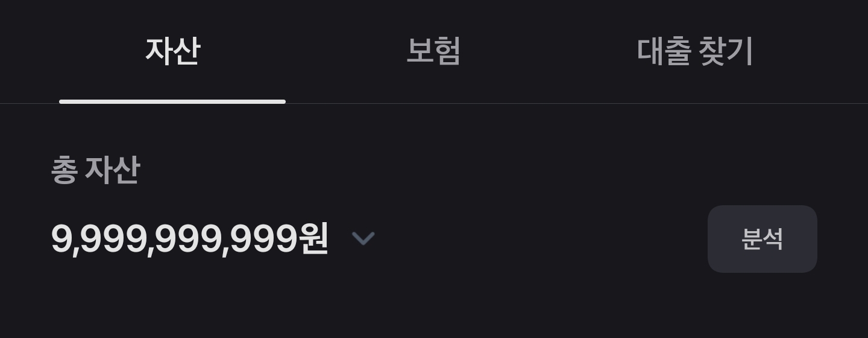Go to insurance section labeled 보험
The height and width of the screenshot is (338, 868).
pos(433,51)
